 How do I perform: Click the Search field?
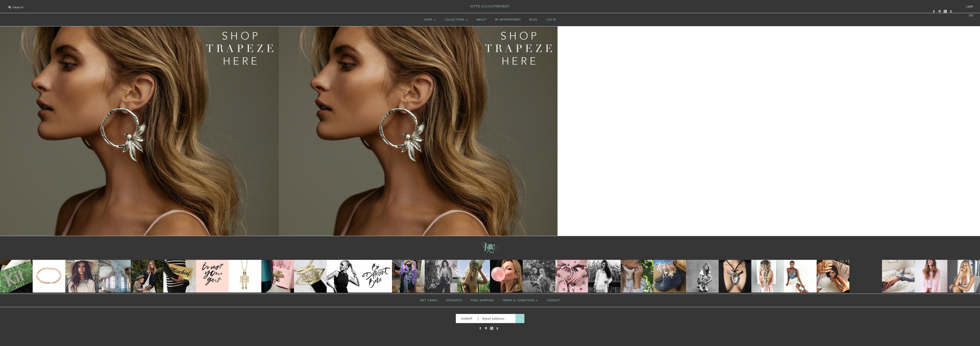pos(18,7)
